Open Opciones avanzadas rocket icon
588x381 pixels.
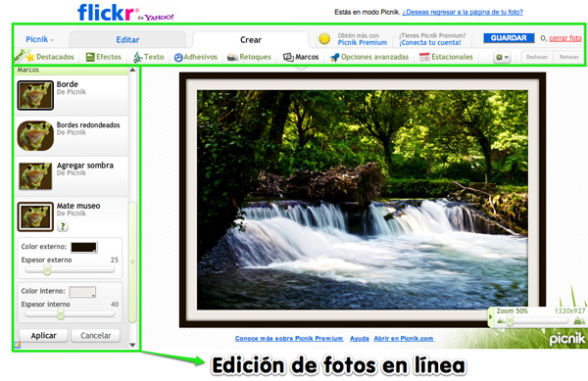(x=335, y=57)
